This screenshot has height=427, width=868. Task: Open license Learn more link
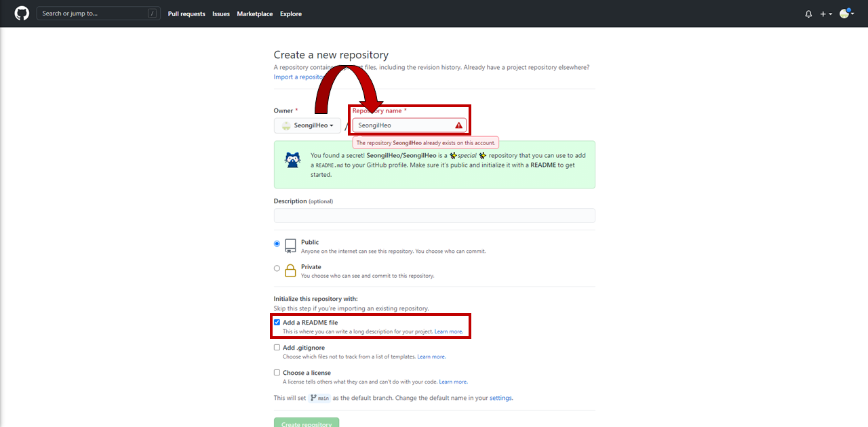click(x=453, y=382)
